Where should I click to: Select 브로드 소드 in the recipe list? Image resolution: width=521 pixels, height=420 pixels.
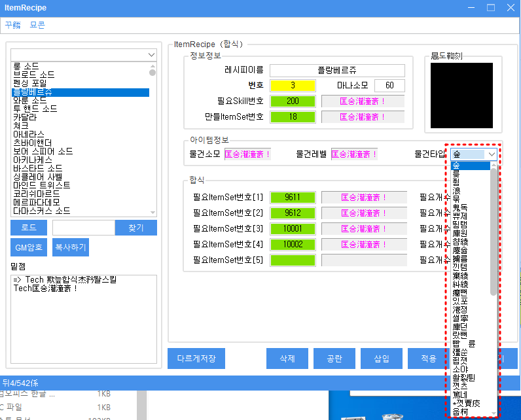point(33,75)
